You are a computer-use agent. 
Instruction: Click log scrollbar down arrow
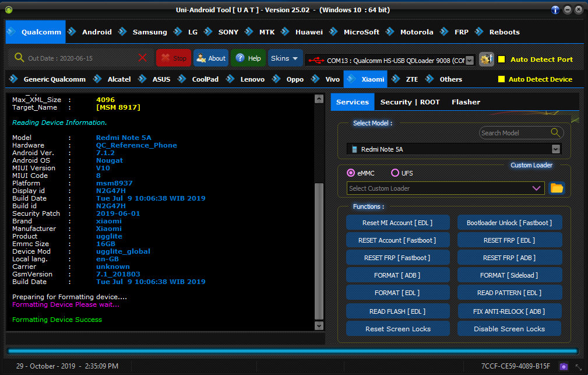(319, 325)
